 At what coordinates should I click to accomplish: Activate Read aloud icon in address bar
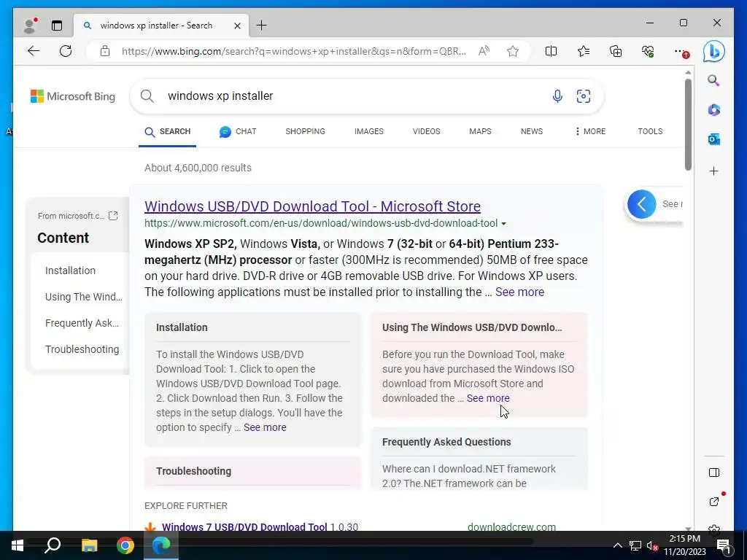coord(484,51)
